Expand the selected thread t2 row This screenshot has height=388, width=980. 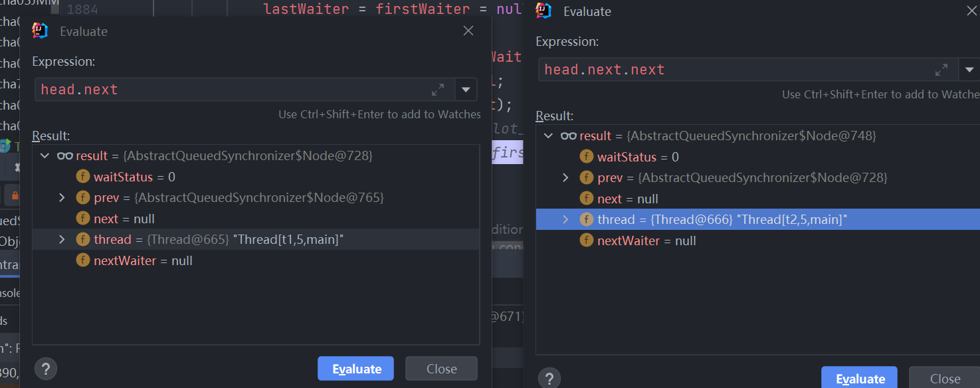coord(566,219)
